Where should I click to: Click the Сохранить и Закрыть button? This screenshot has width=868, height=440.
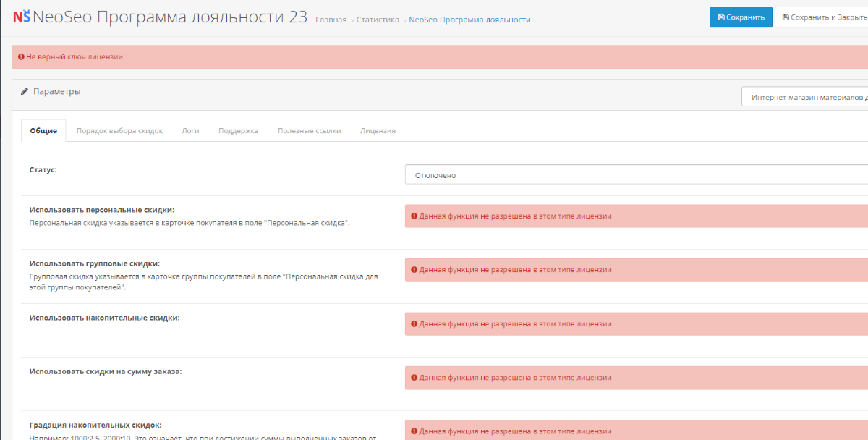click(x=822, y=17)
